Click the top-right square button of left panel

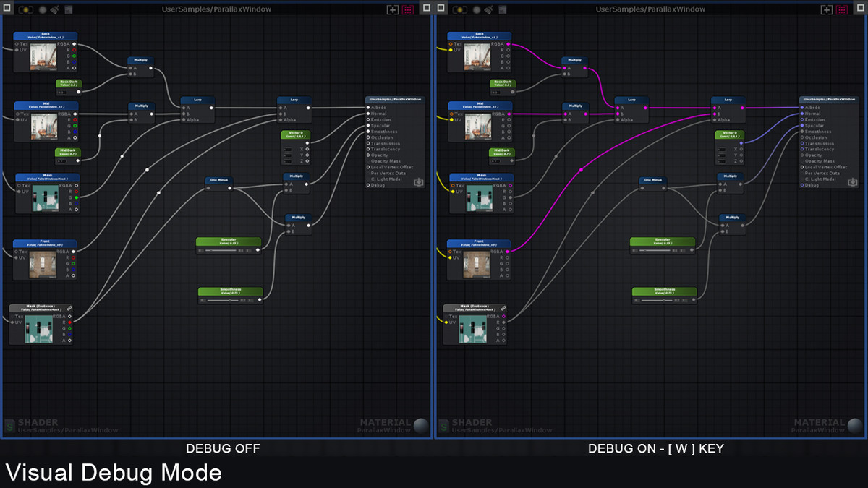[426, 8]
